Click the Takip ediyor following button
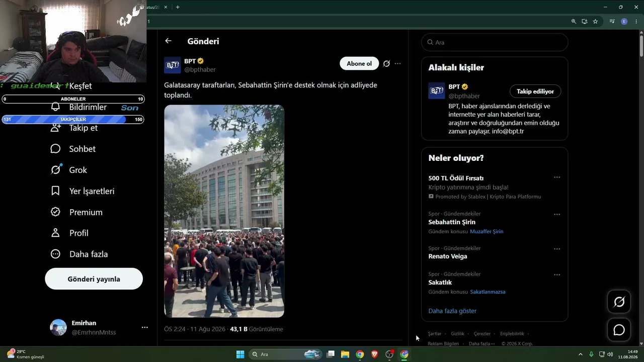 pos(535,92)
